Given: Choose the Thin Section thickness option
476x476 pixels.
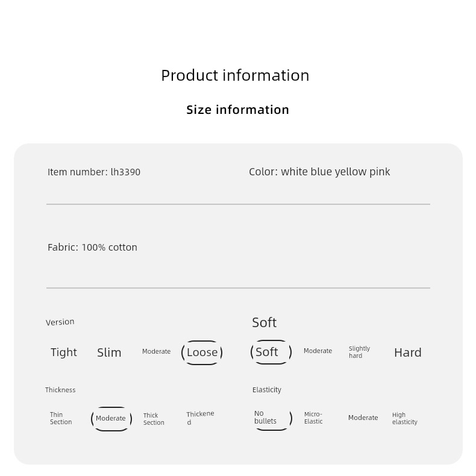Looking at the screenshot, I should [x=61, y=418].
